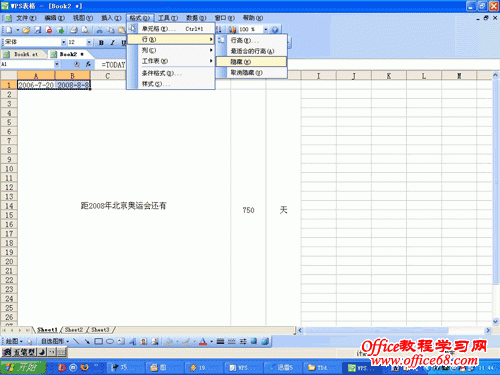Insert WordArt from the drawing toolbar
This screenshot has width=500, height=375.
pos(133,341)
